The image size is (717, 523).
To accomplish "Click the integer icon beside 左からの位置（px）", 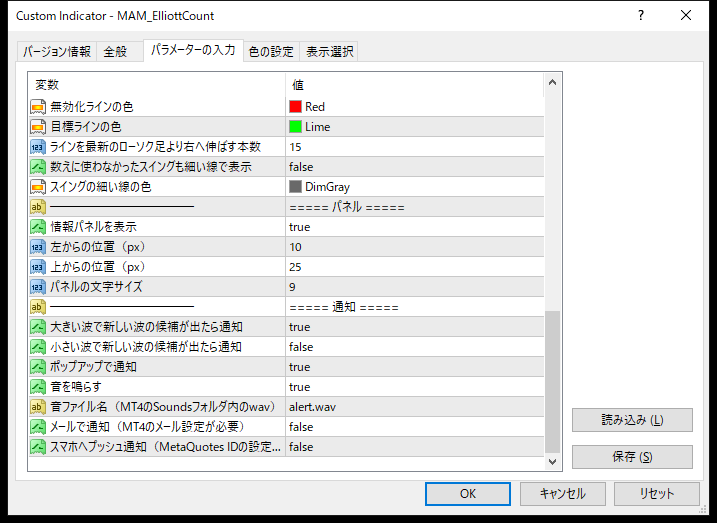I will tap(38, 247).
